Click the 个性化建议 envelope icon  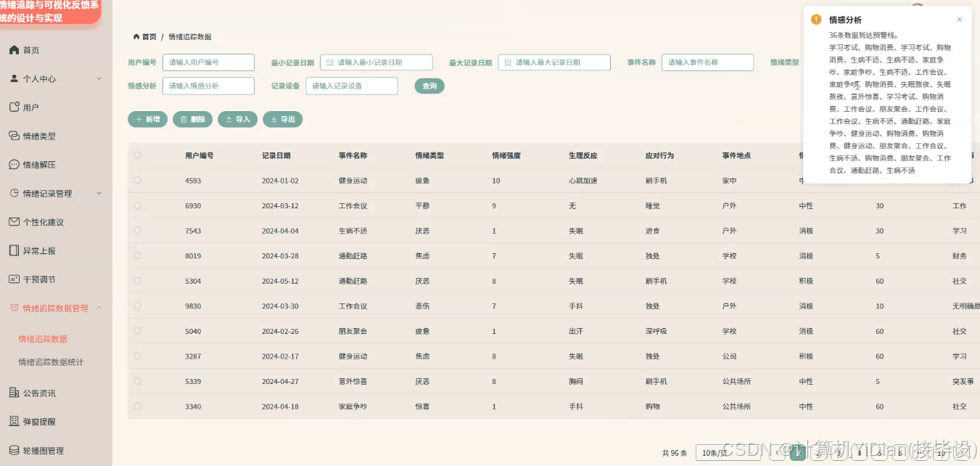tap(14, 222)
